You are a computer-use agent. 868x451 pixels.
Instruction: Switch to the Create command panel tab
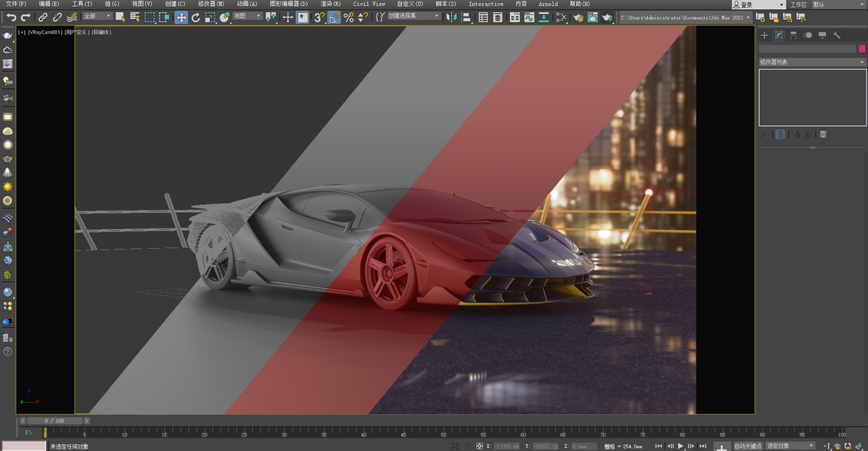[764, 35]
